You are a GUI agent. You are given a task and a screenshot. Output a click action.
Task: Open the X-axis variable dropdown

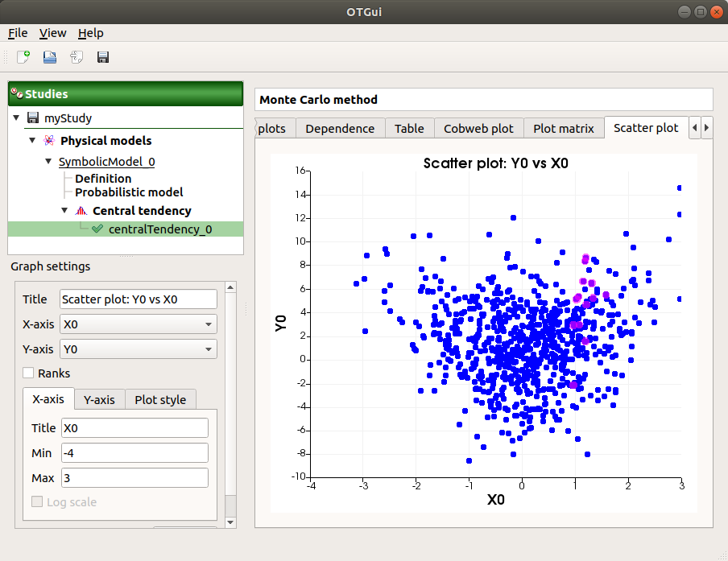[139, 324]
